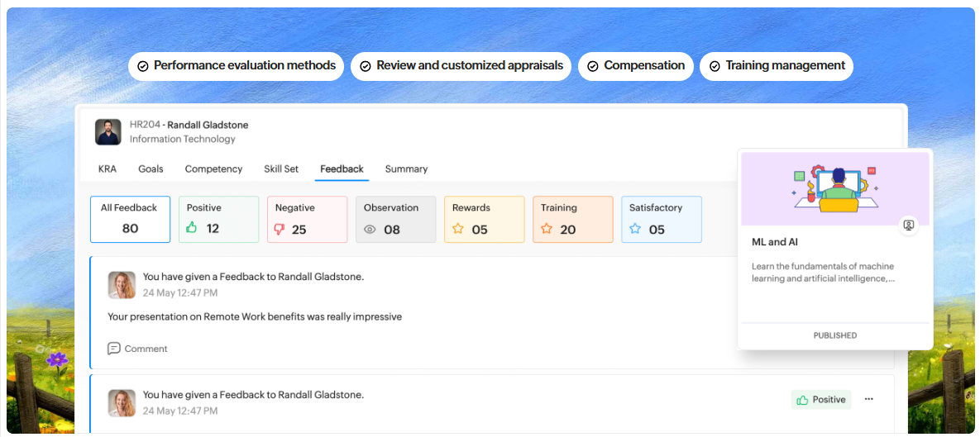980x437 pixels.
Task: Select Performance evaluation methods pill
Action: point(237,66)
